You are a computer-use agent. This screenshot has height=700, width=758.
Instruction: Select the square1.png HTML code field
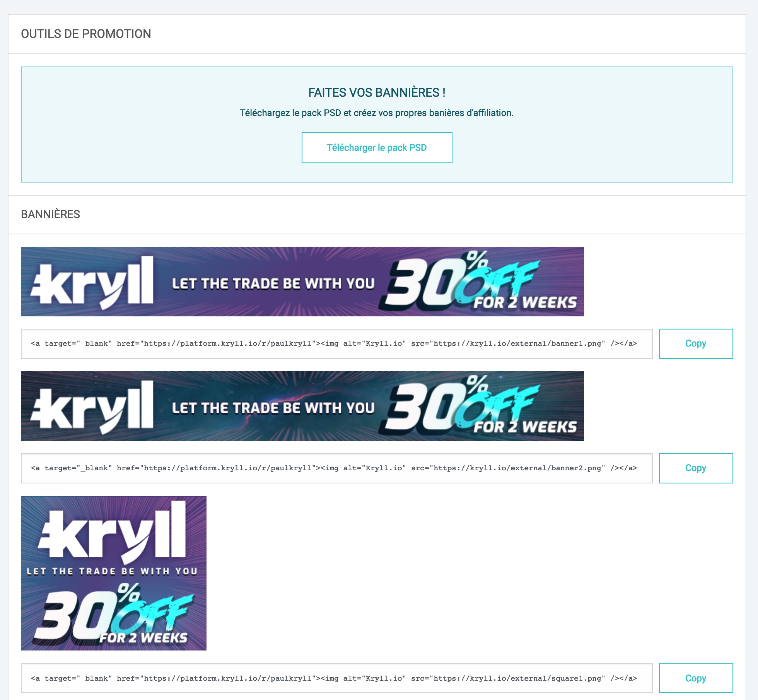336,678
